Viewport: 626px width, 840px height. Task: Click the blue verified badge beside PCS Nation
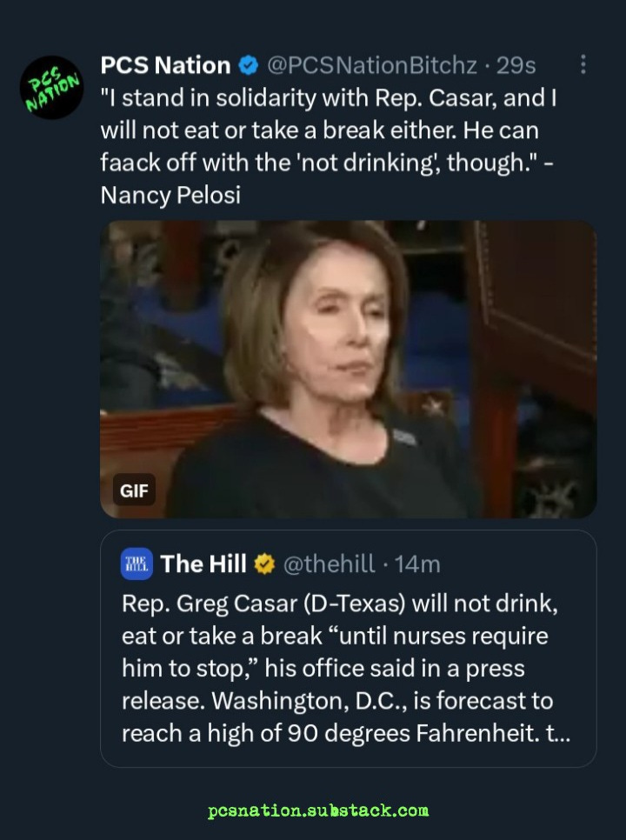(249, 64)
